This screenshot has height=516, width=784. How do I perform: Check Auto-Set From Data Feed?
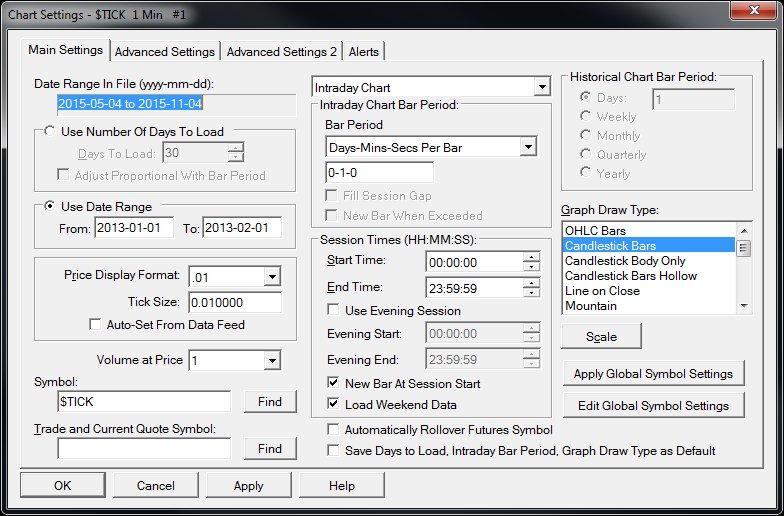pyautogui.click(x=95, y=324)
